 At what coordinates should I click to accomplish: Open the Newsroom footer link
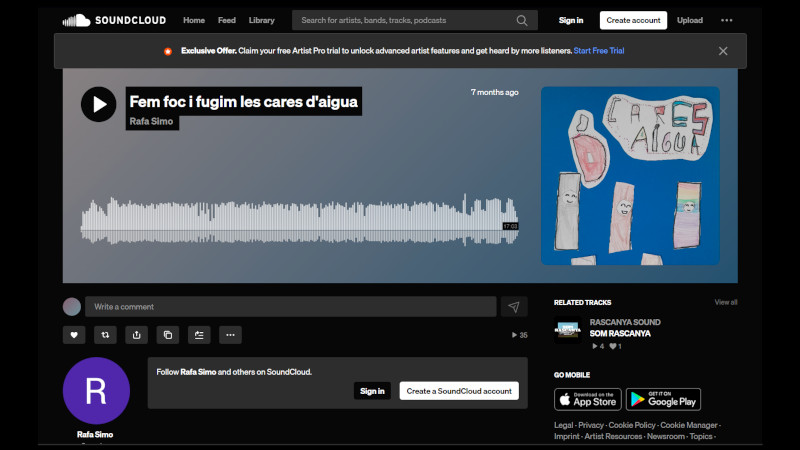click(x=666, y=436)
